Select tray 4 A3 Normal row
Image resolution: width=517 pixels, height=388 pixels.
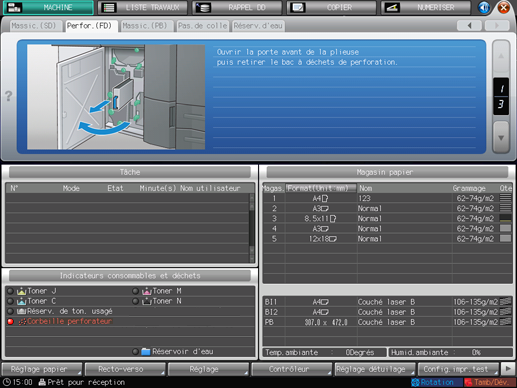pyautogui.click(x=387, y=228)
